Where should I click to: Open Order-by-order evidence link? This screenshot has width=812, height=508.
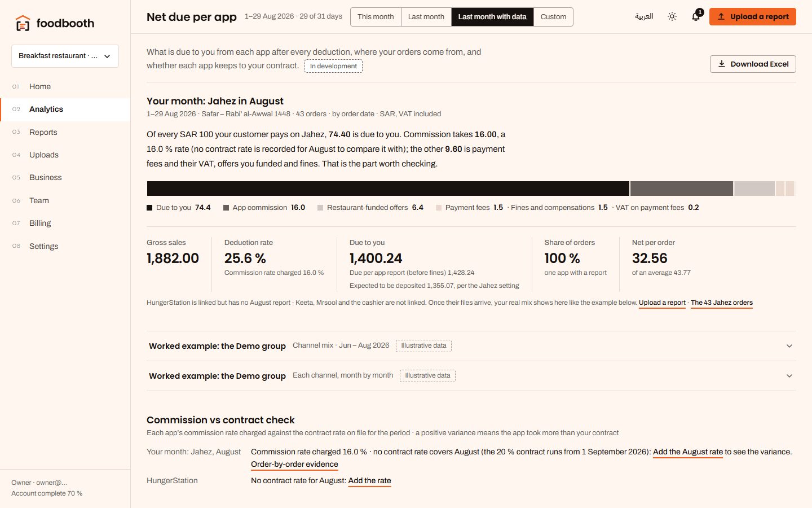294,465
